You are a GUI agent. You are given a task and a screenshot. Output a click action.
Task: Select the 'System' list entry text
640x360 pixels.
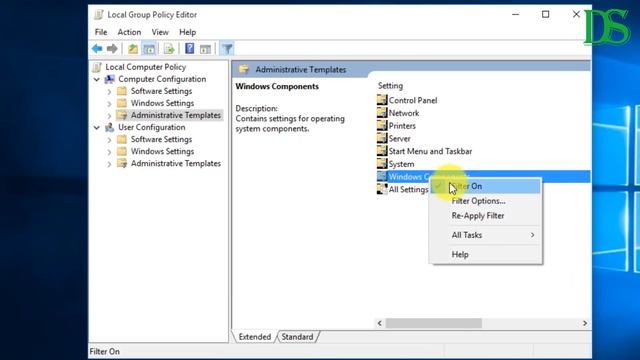coord(401,164)
